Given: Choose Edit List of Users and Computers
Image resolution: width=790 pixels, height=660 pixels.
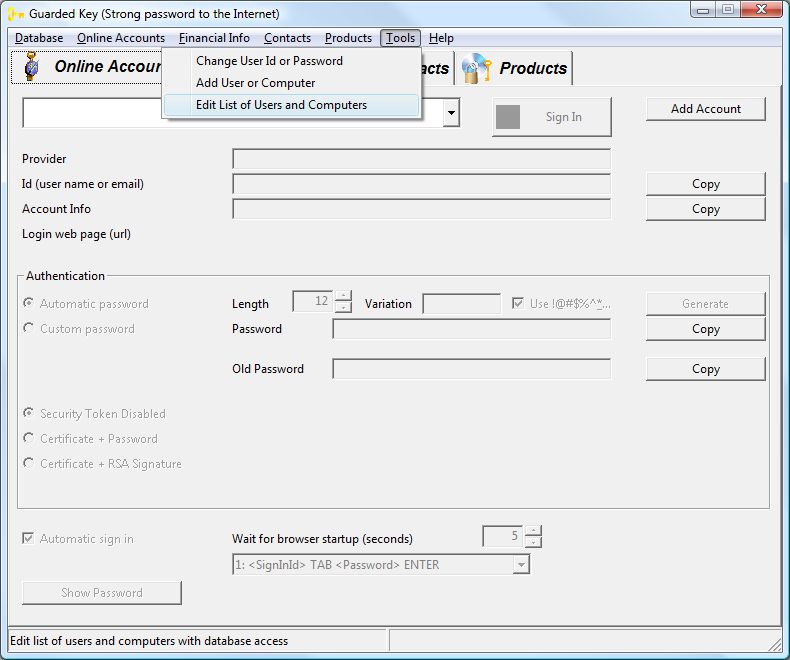Looking at the screenshot, I should point(292,105).
